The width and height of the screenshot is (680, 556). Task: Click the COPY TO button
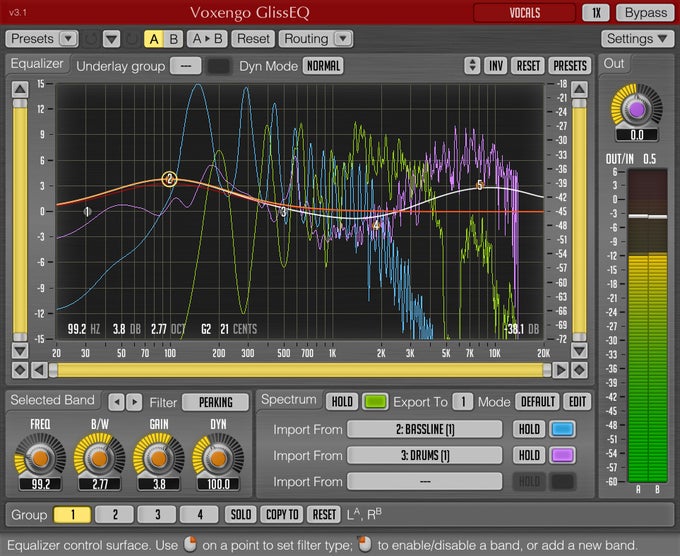[x=281, y=514]
